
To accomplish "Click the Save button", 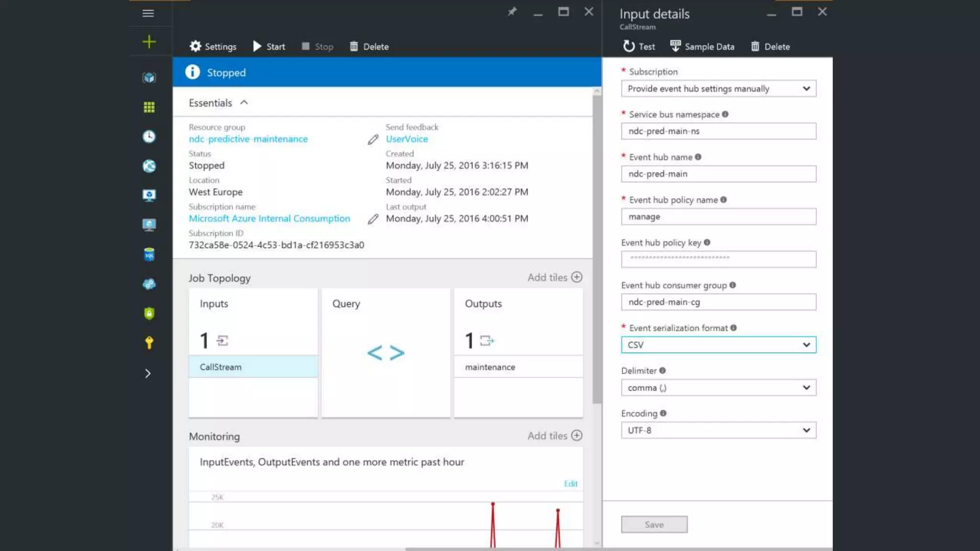I will point(654,525).
